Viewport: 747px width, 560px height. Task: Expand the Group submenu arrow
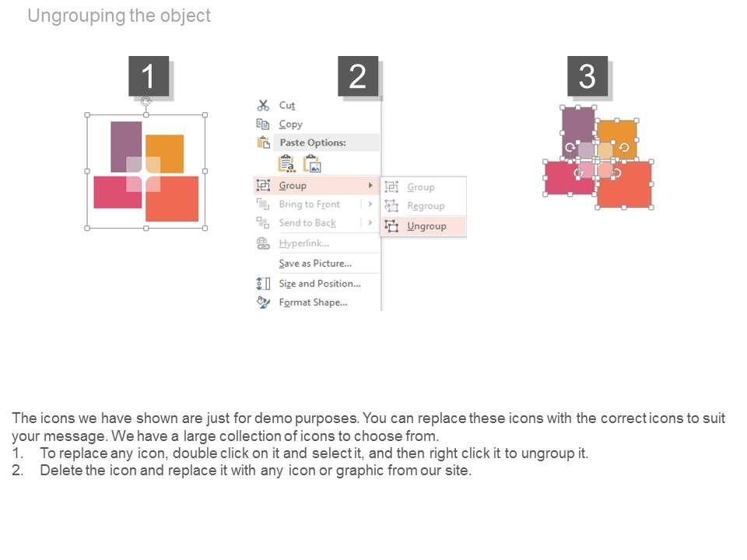coord(370,185)
